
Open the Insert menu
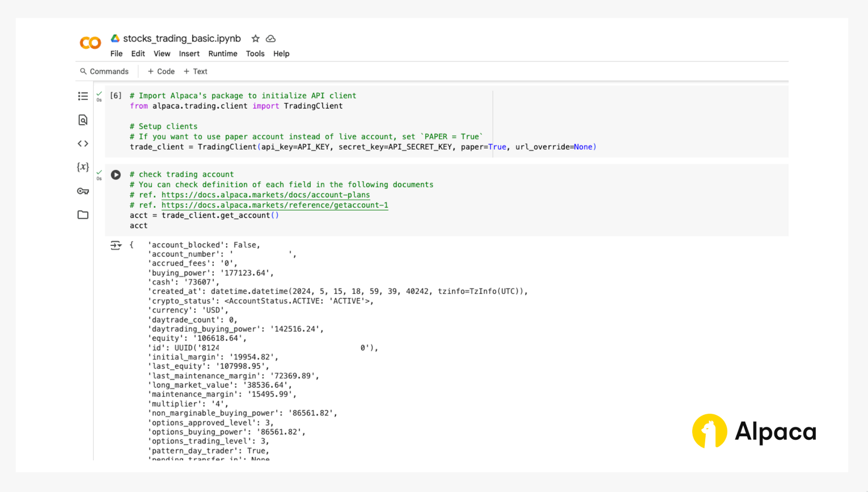(x=189, y=53)
